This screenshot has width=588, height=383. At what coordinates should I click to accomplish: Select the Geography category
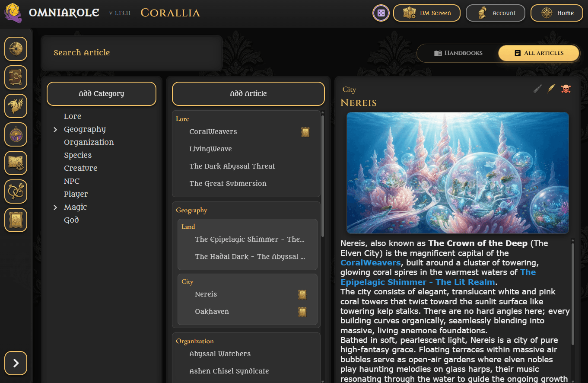(x=85, y=129)
